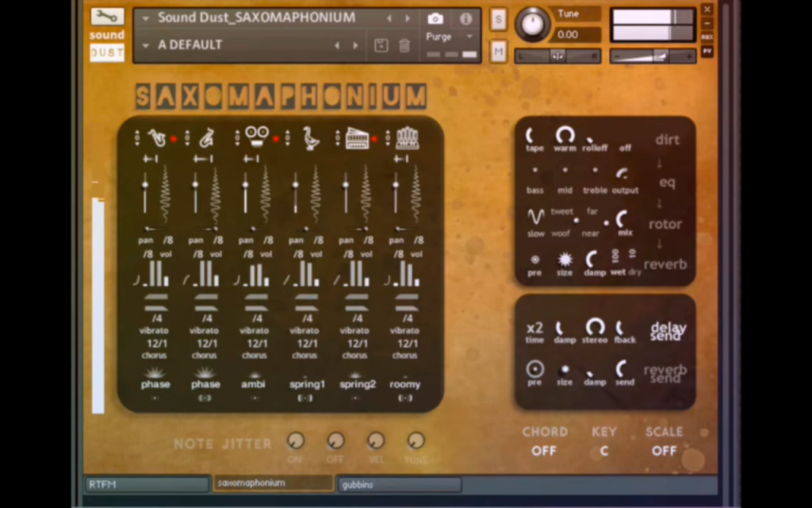This screenshot has height=508, width=812.
Task: Open the Purge dropdown menu
Action: pos(450,37)
